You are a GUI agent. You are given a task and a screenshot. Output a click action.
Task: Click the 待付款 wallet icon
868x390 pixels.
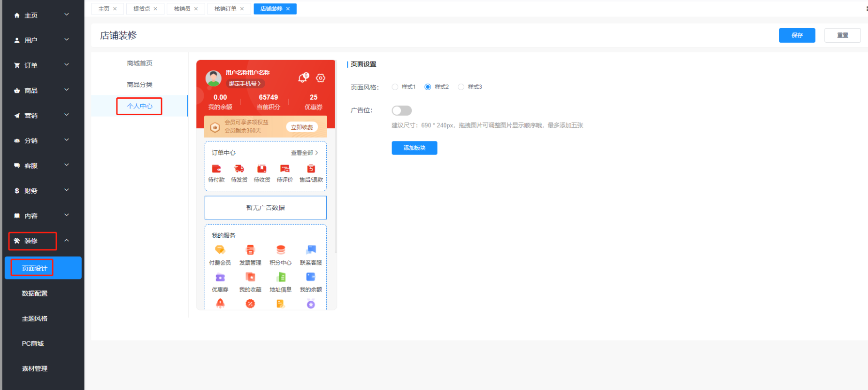216,169
